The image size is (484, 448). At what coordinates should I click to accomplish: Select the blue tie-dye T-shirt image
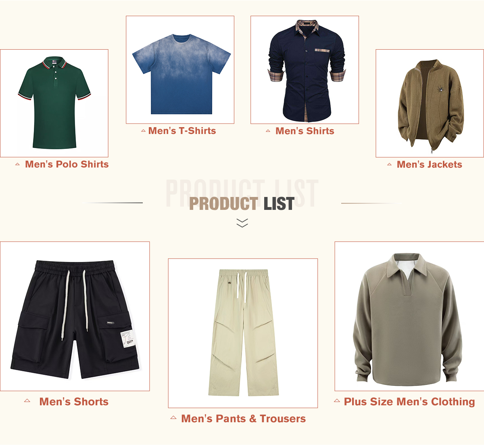(180, 70)
